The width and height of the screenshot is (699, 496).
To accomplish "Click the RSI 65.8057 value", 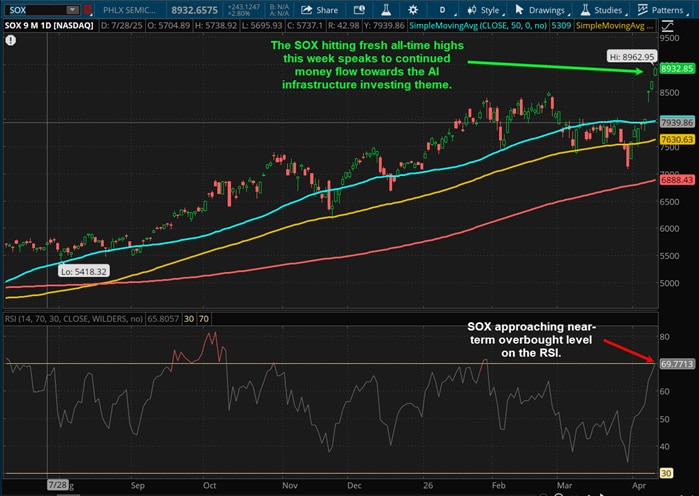I will (x=163, y=319).
